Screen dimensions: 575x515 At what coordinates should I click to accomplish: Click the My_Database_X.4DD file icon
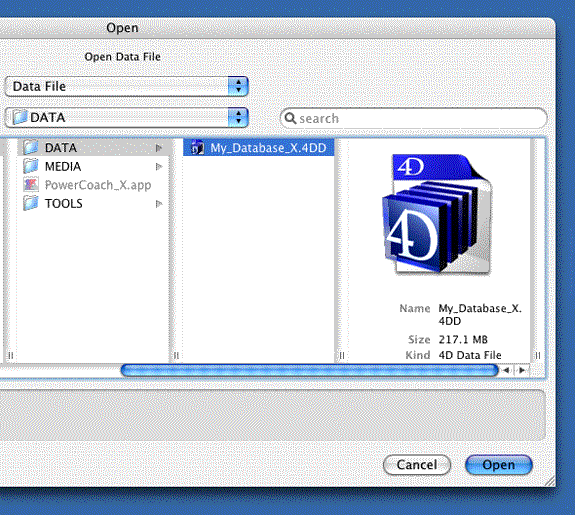tap(198, 147)
